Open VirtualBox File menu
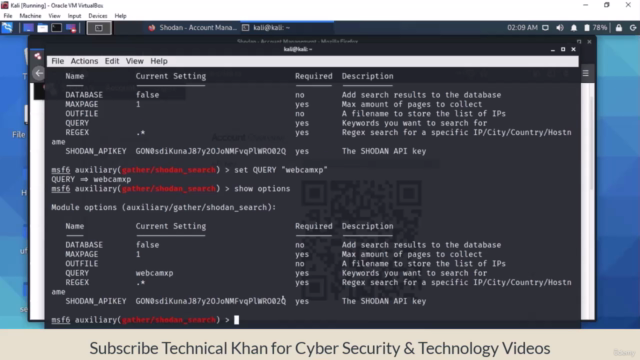The width and height of the screenshot is (640, 360). (x=8, y=16)
